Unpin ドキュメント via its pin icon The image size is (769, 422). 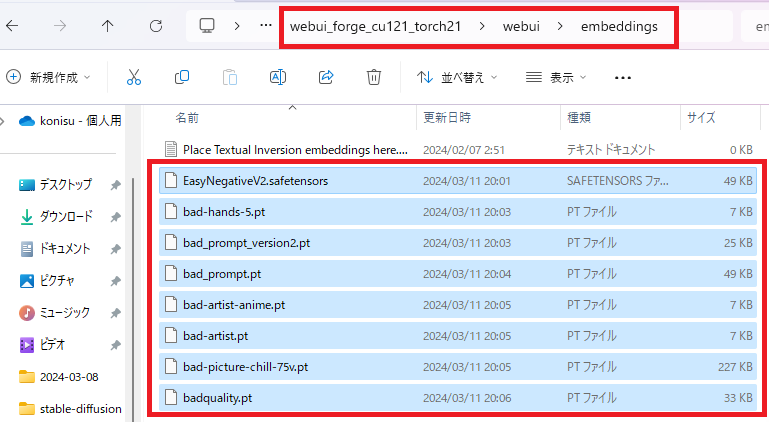115,249
